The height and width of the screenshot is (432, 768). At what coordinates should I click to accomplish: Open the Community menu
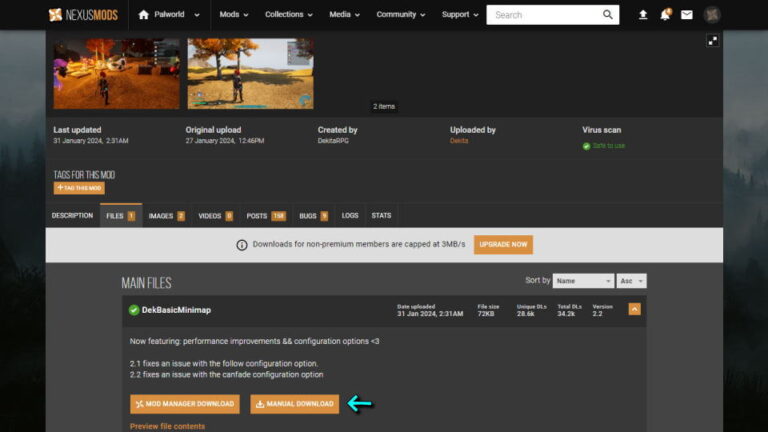coord(401,15)
